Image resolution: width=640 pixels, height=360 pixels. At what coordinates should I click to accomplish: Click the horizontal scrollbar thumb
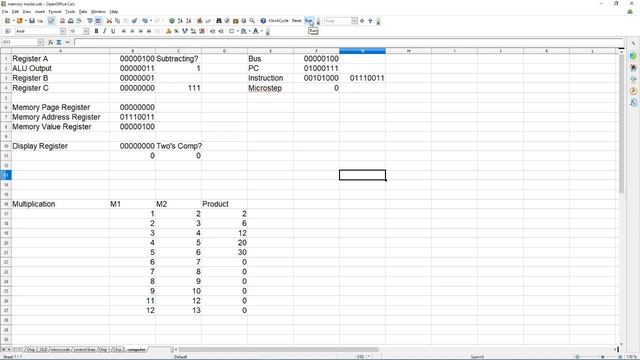(x=278, y=349)
